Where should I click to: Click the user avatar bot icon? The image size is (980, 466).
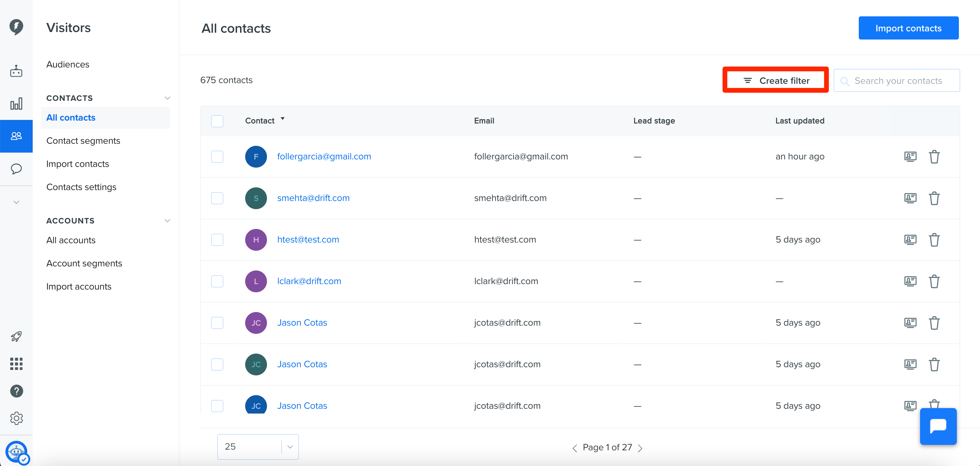pos(17,452)
